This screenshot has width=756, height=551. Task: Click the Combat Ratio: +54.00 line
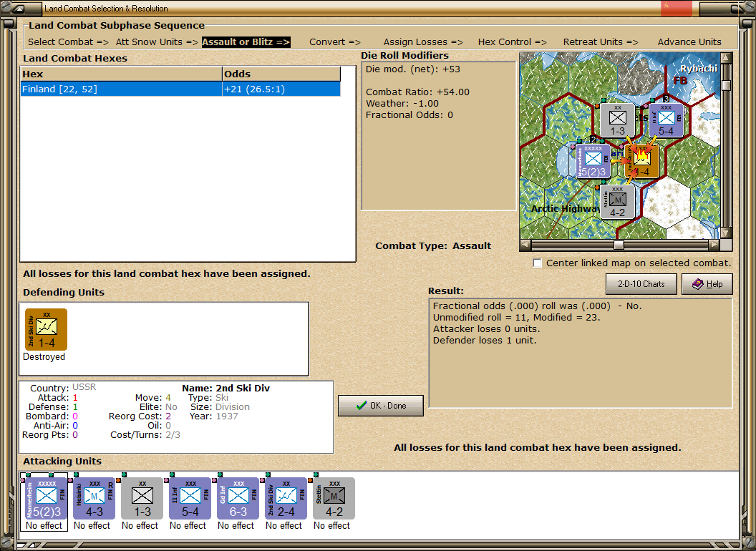[x=417, y=92]
